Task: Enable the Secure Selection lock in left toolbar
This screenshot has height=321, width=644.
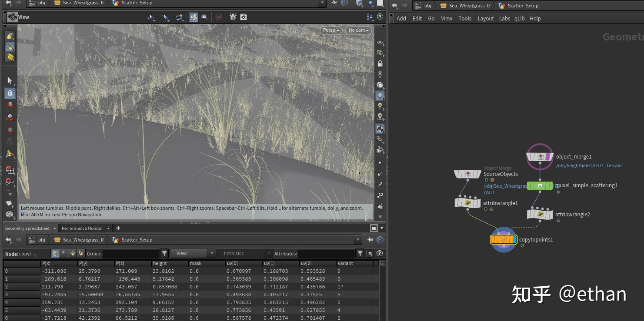Action: point(10,93)
